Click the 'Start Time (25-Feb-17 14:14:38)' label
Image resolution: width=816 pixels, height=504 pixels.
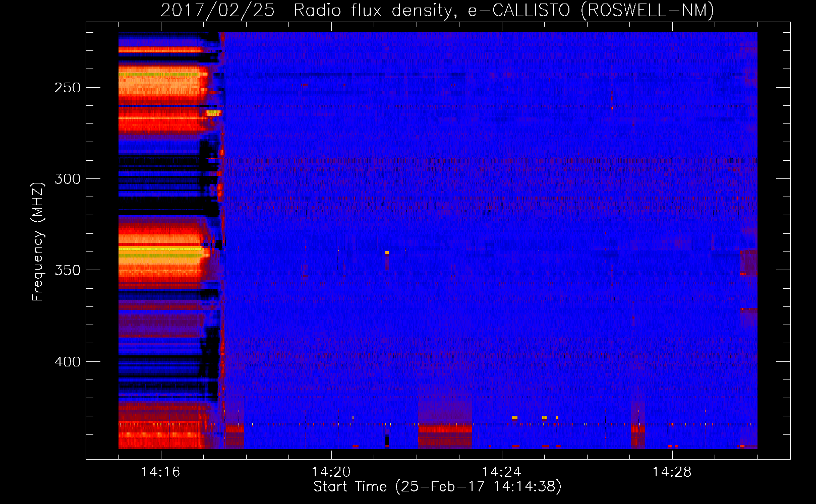coord(437,487)
